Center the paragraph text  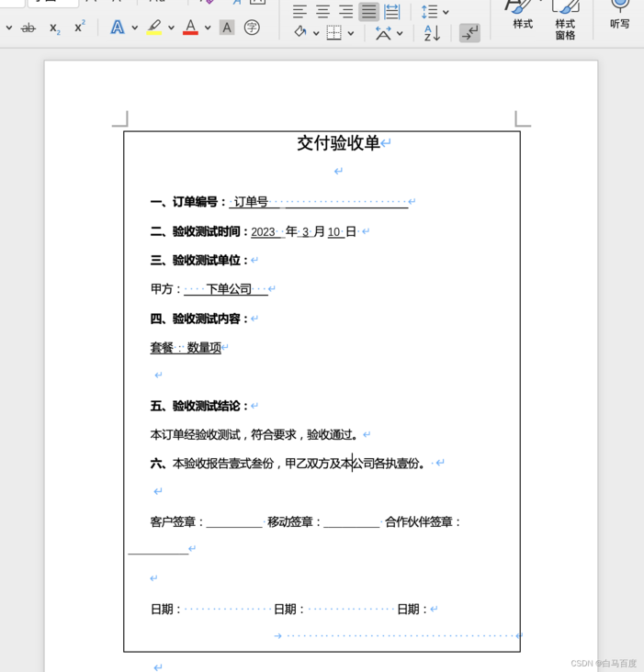(322, 11)
